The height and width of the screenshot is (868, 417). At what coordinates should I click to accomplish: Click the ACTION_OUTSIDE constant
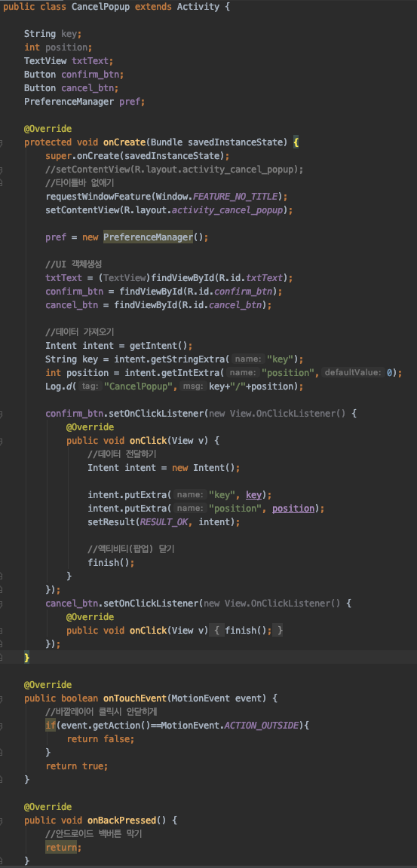tap(262, 725)
